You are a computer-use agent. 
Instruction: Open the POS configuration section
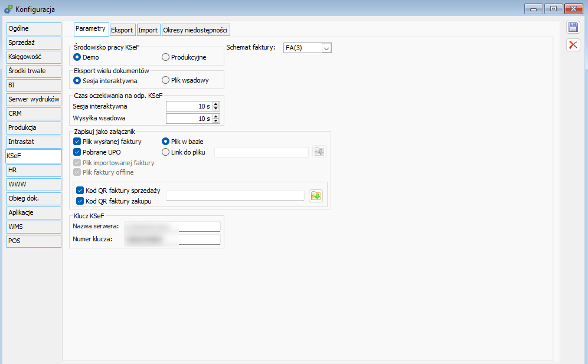[34, 241]
